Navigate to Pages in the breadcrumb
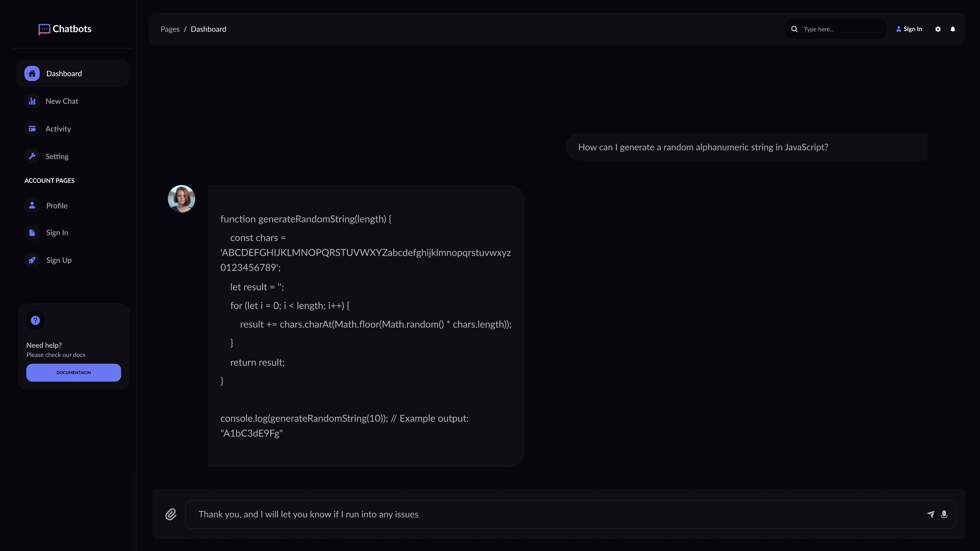This screenshot has height=551, width=980. 170,29
